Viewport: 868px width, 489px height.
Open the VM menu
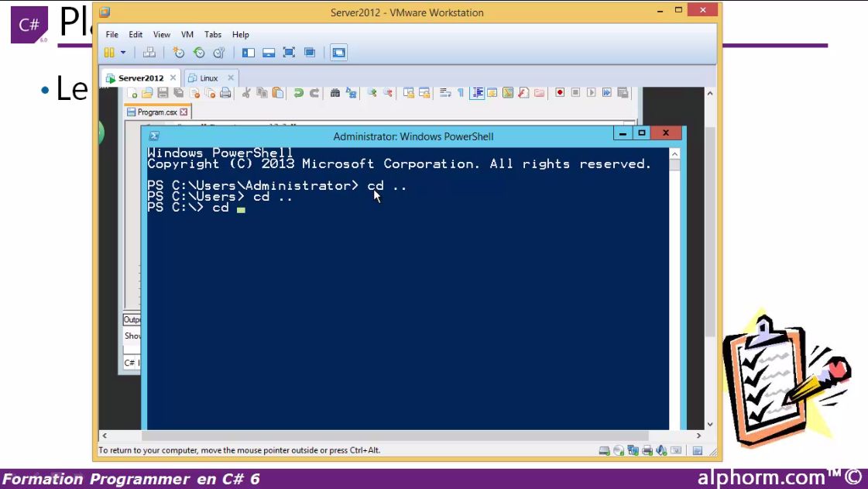point(187,34)
